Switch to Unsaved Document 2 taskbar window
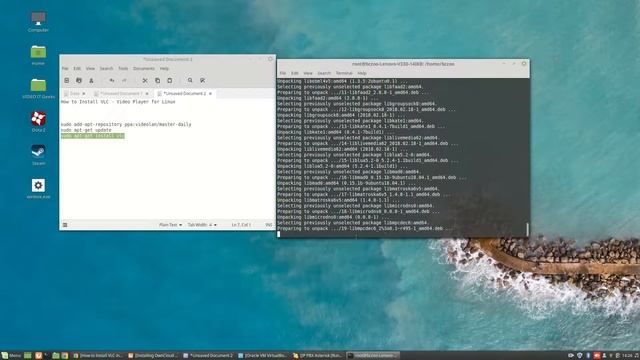The image size is (640, 360). coord(208,356)
